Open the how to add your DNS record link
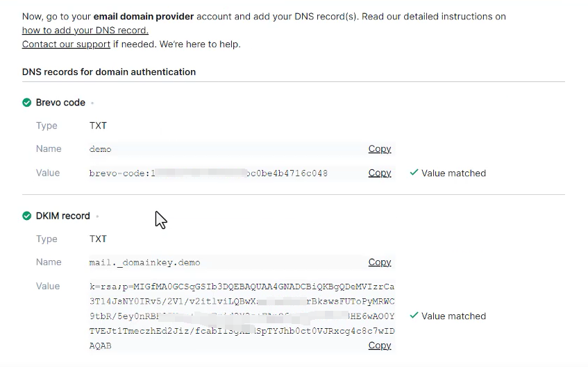The width and height of the screenshot is (588, 367). point(85,31)
